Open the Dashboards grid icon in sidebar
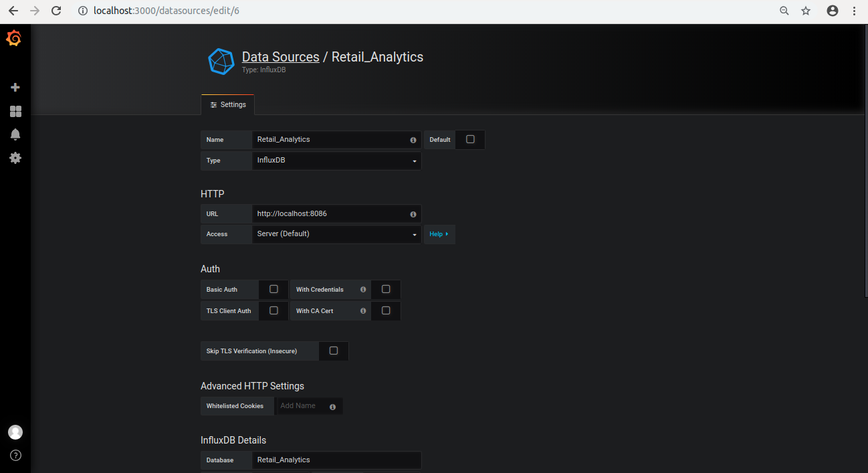 click(15, 111)
